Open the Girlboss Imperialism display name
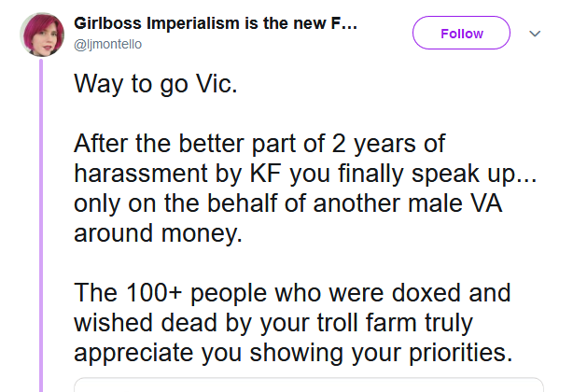Image resolution: width=573 pixels, height=392 pixels. coord(216,23)
